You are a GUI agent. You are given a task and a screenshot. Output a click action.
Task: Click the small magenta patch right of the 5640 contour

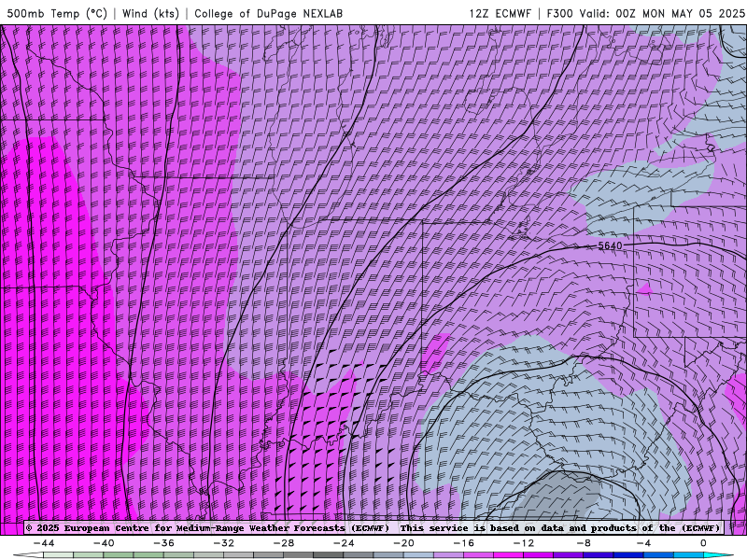pos(644,289)
